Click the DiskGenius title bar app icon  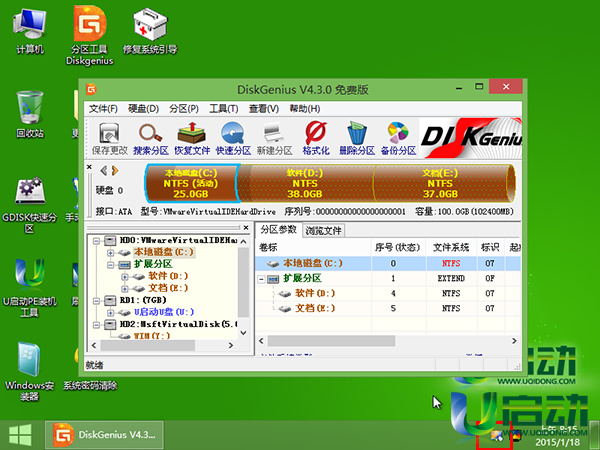pyautogui.click(x=91, y=89)
